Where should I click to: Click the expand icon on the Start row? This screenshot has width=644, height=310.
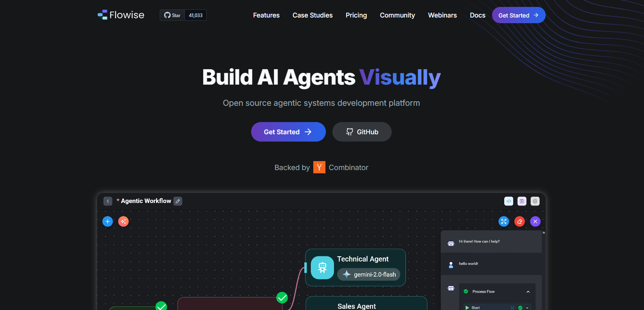tap(512, 308)
